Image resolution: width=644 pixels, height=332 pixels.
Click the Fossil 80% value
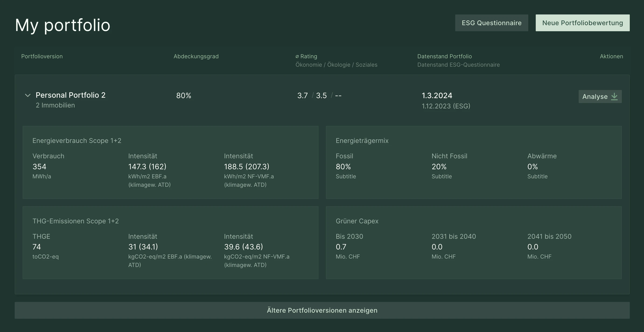click(343, 167)
